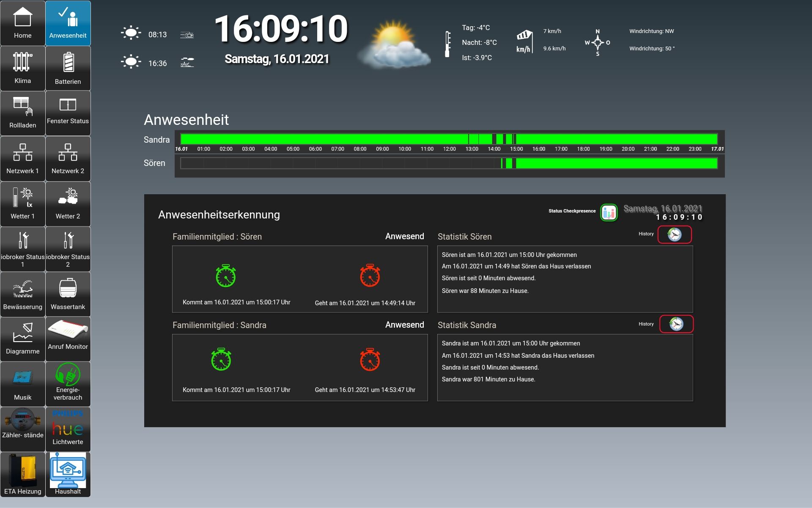The width and height of the screenshot is (812, 508).
Task: Open History clock button for Sandra
Action: click(676, 324)
